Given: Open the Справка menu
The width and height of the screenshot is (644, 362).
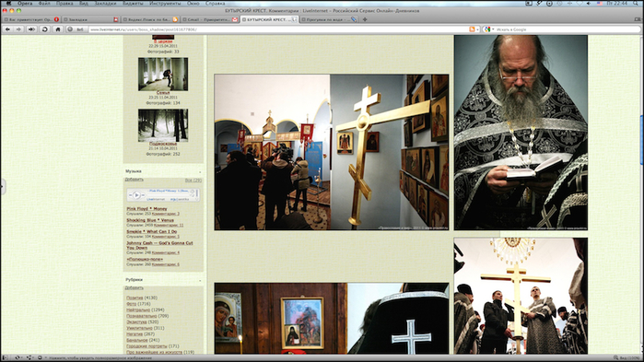Looking at the screenshot, I should (x=216, y=4).
